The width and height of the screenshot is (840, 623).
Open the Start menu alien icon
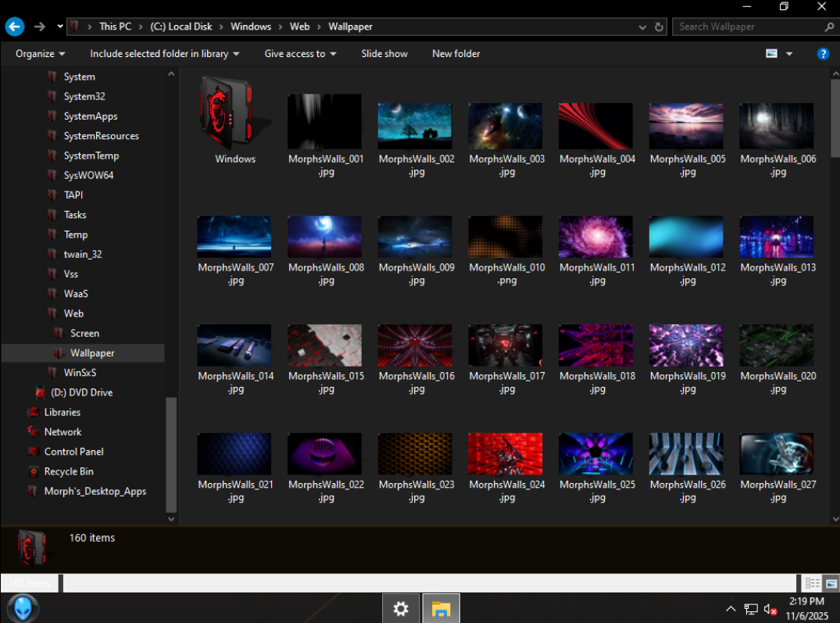(23, 608)
